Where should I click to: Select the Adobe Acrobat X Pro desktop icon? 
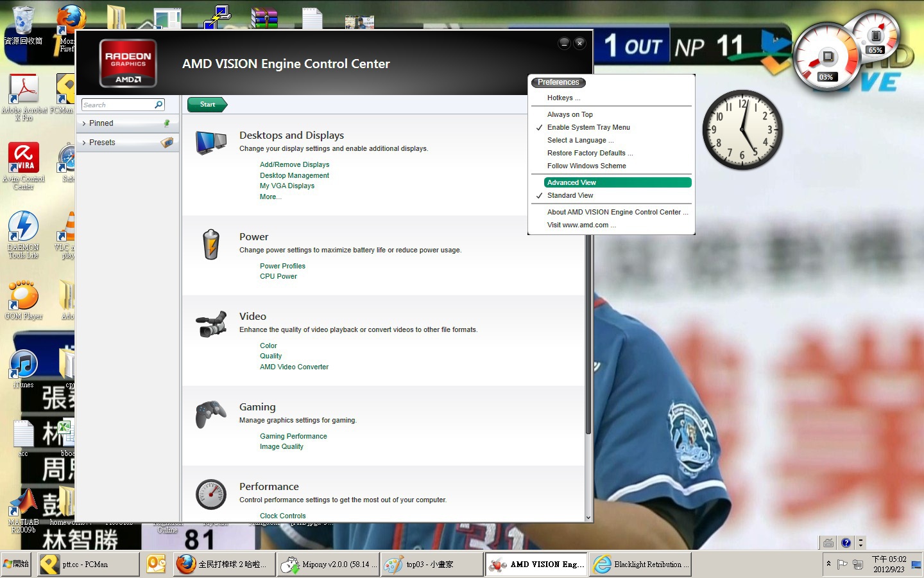[24, 98]
